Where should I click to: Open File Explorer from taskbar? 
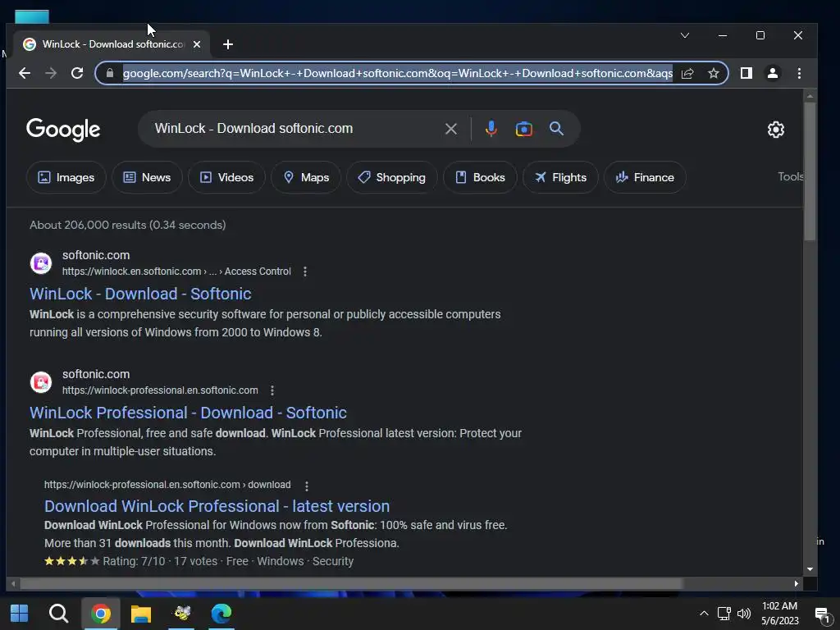[x=141, y=614]
